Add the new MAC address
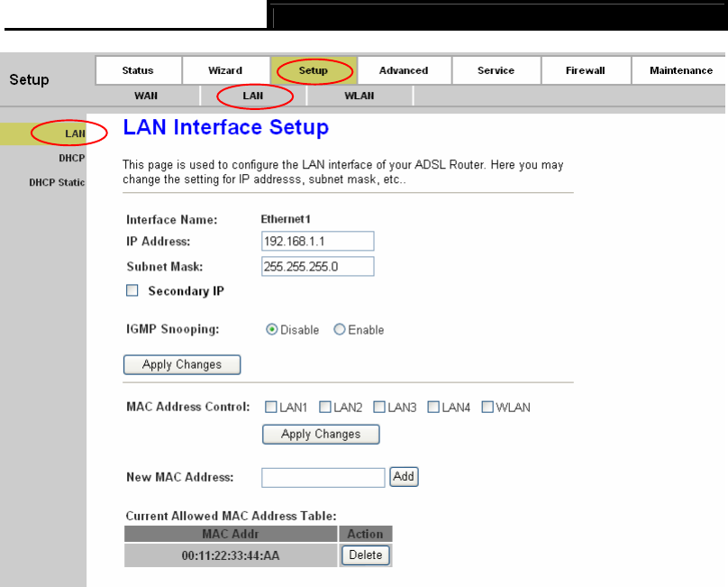 pos(404,477)
